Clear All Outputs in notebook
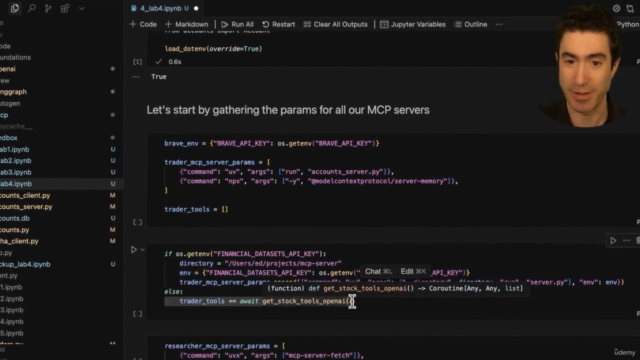Screen dimensions: 640x360 (x=336, y=24)
